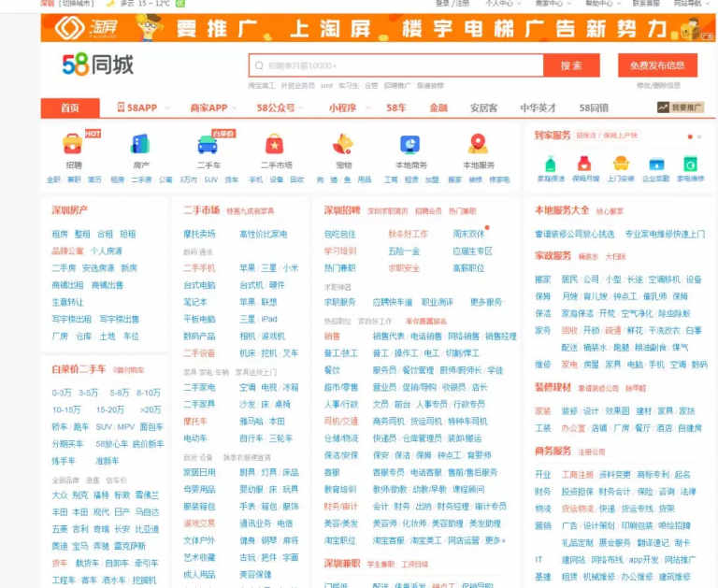718x588 pixels.
Task: Expand the 58APP dropdown
Action: pyautogui.click(x=167, y=108)
